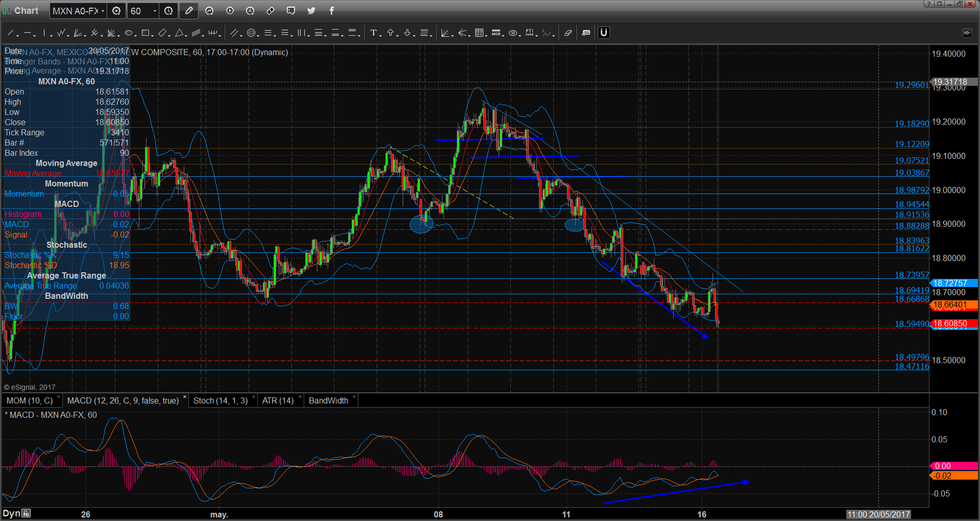980x521 pixels.
Task: Select the Vertical Line tool
Action: pos(44,33)
